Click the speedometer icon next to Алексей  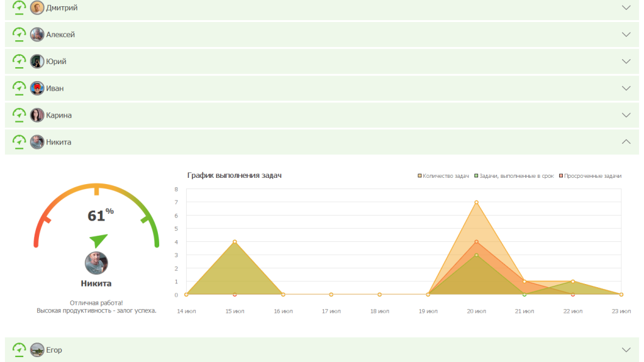click(19, 35)
